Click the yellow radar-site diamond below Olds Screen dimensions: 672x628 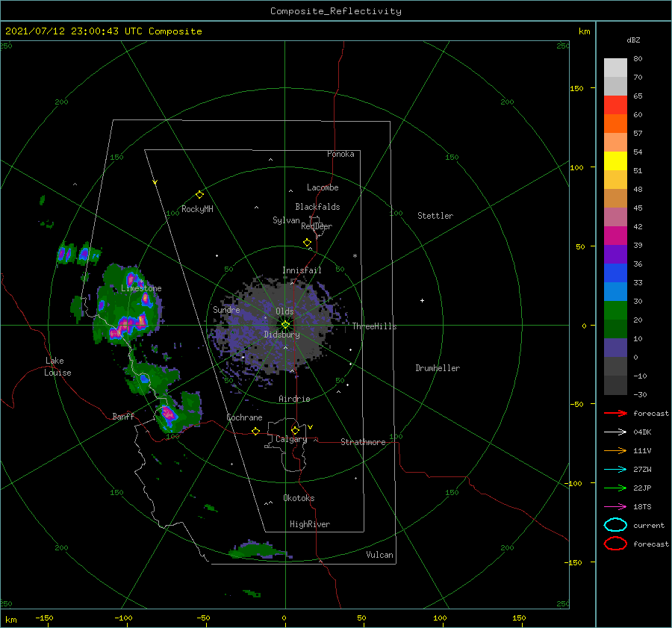pyautogui.click(x=285, y=325)
